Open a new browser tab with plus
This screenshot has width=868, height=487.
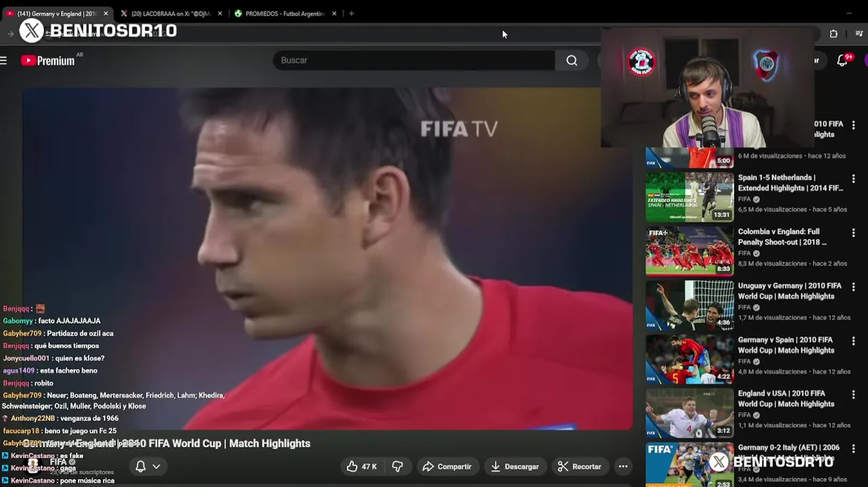click(351, 14)
